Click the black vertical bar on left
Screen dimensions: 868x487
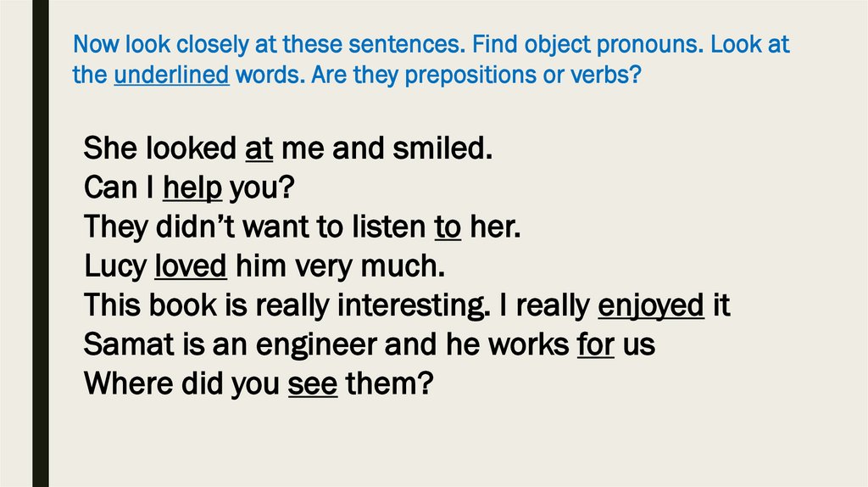click(40, 255)
